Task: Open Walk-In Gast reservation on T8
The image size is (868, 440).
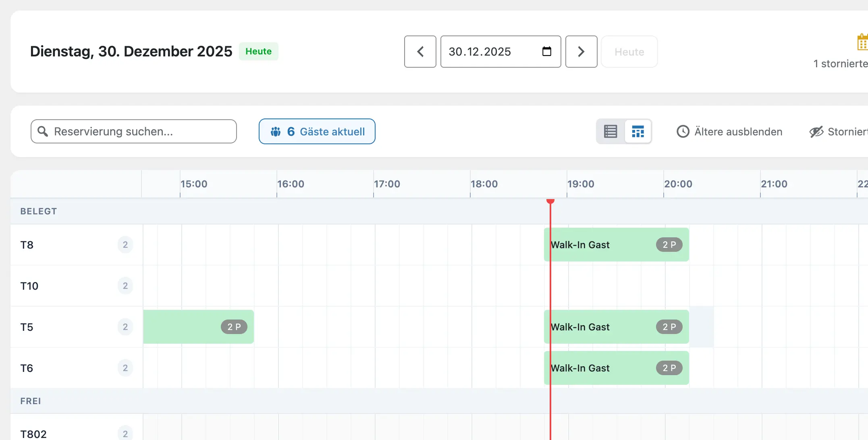Action: (x=616, y=245)
